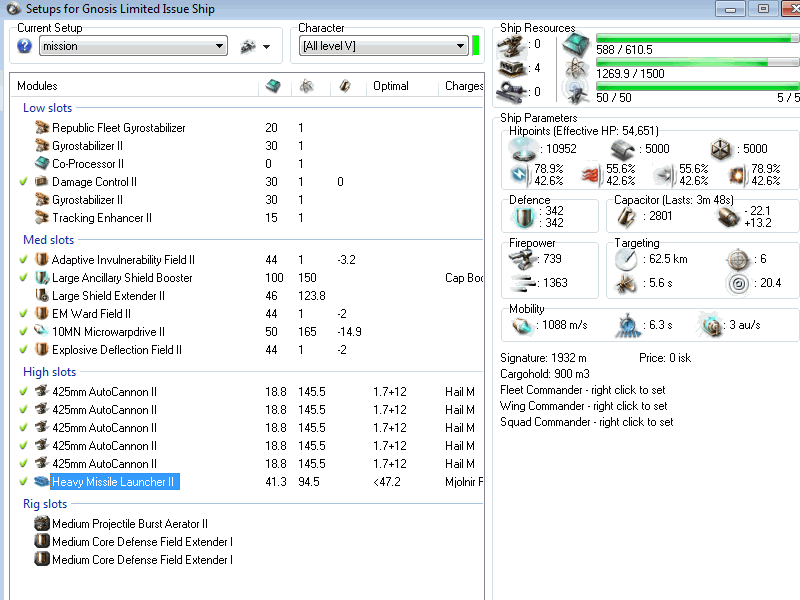Click the volley damage icon showing 1363
The image size is (800, 600).
click(x=522, y=283)
